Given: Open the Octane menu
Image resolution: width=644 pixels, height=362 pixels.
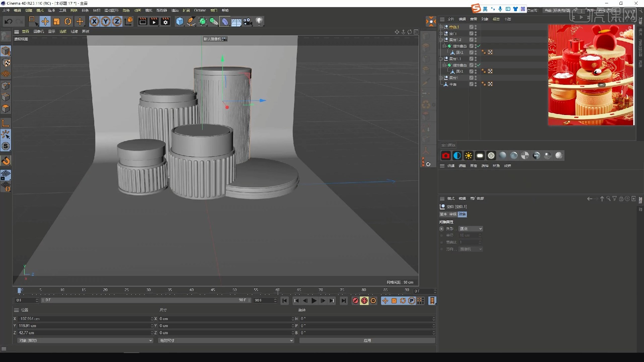Looking at the screenshot, I should click(x=200, y=10).
